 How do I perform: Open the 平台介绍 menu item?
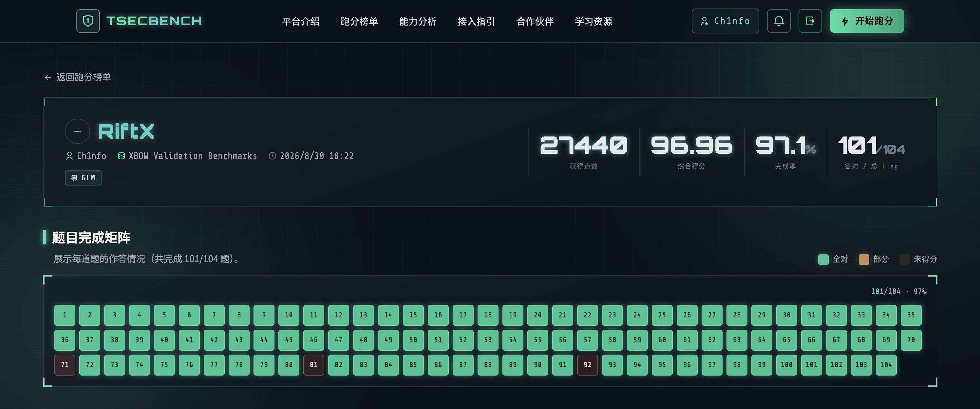(301, 21)
